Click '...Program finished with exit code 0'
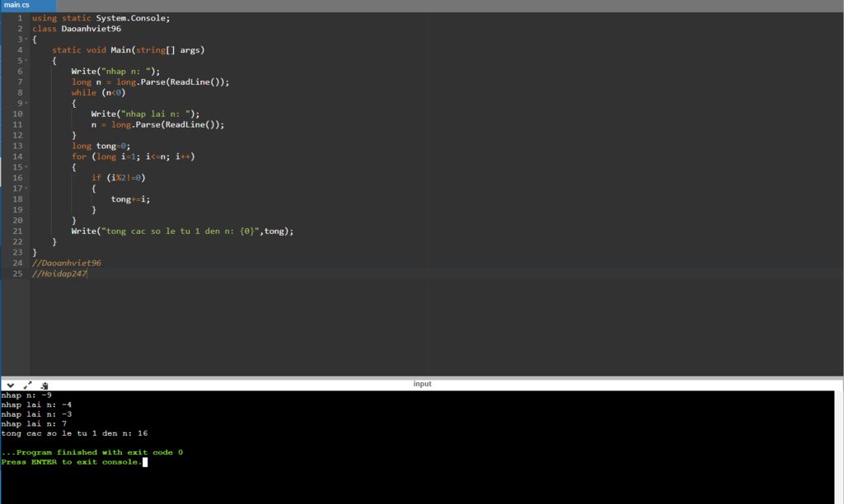 (92, 452)
